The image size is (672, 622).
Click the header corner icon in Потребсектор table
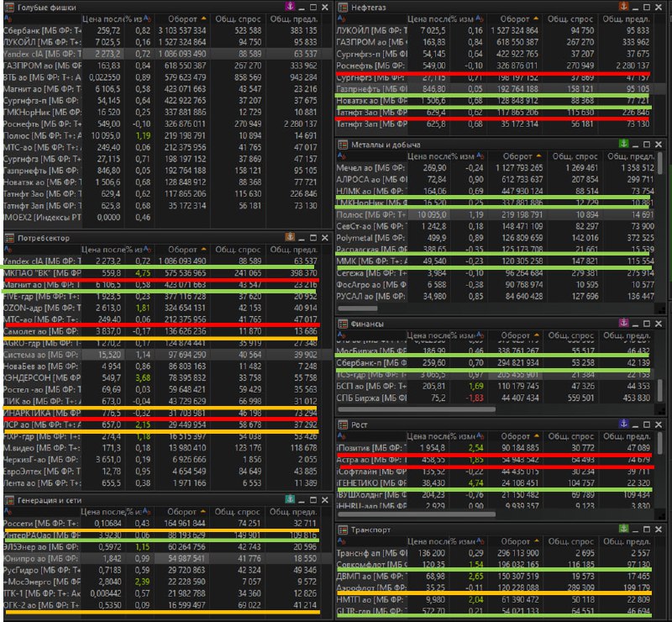coord(8,250)
